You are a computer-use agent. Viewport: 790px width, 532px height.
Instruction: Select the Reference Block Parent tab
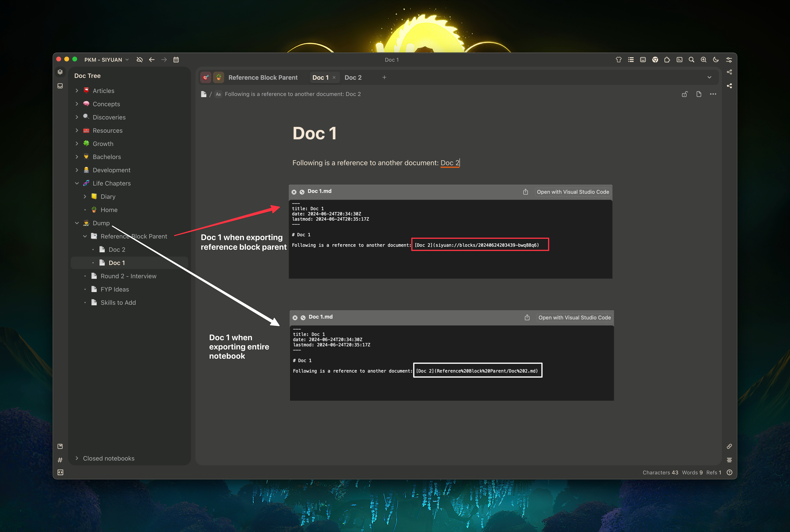coord(263,77)
